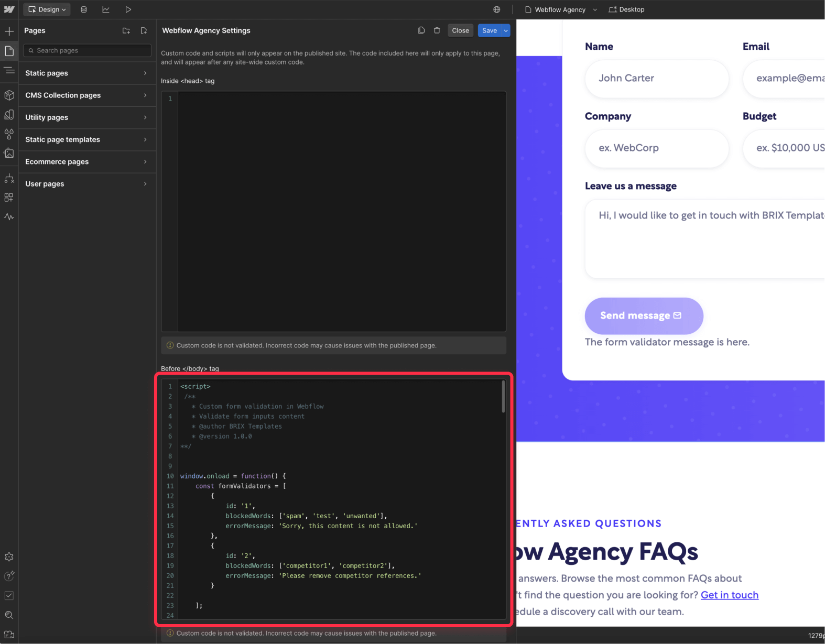Open the Style selectors droplets icon
This screenshot has height=644, width=825.
[x=9, y=134]
